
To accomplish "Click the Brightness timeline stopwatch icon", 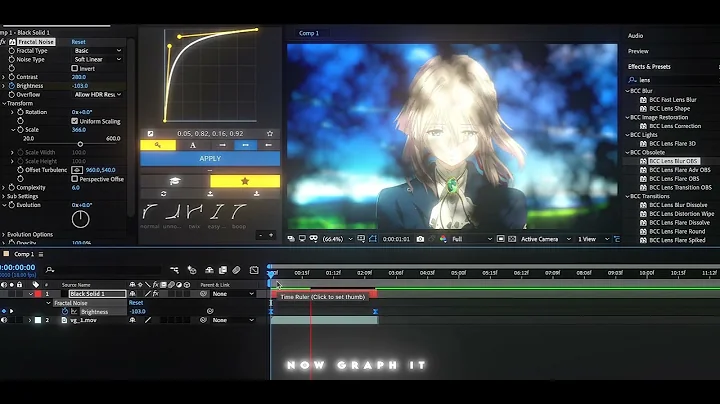I will point(65,312).
